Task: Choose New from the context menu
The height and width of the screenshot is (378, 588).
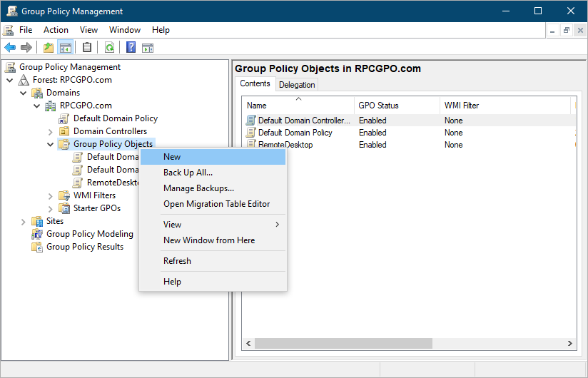Action: point(172,157)
